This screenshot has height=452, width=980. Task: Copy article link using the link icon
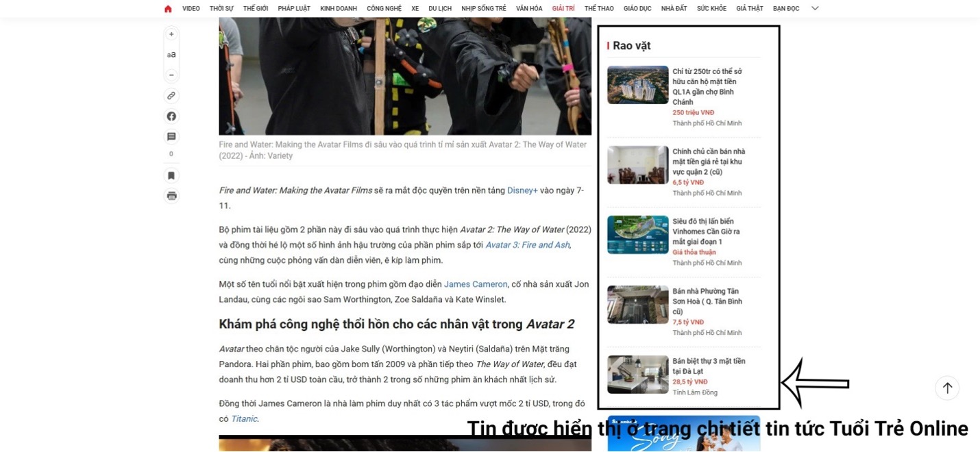tap(171, 96)
